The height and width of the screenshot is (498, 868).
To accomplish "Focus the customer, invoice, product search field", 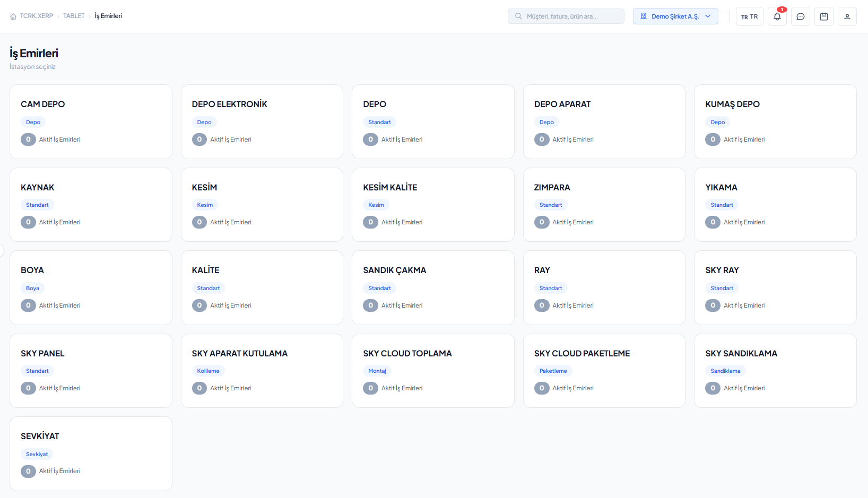I will pyautogui.click(x=566, y=16).
